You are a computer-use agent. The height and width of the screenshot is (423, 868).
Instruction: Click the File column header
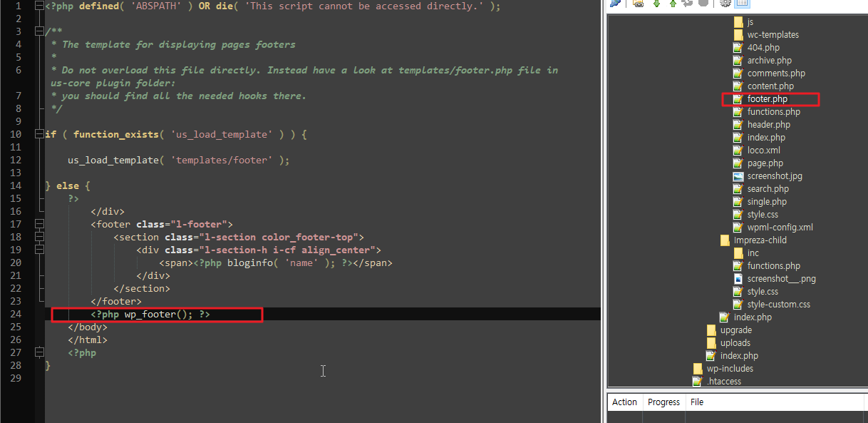(x=697, y=402)
